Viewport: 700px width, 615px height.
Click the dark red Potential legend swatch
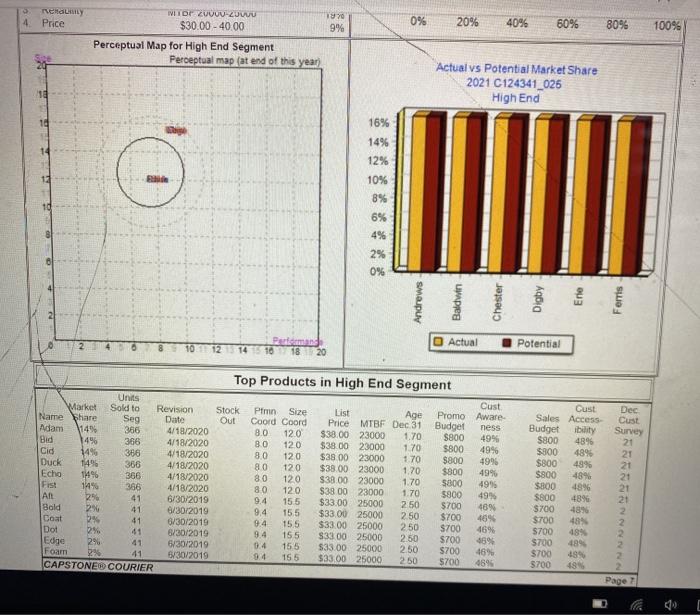[x=507, y=343]
